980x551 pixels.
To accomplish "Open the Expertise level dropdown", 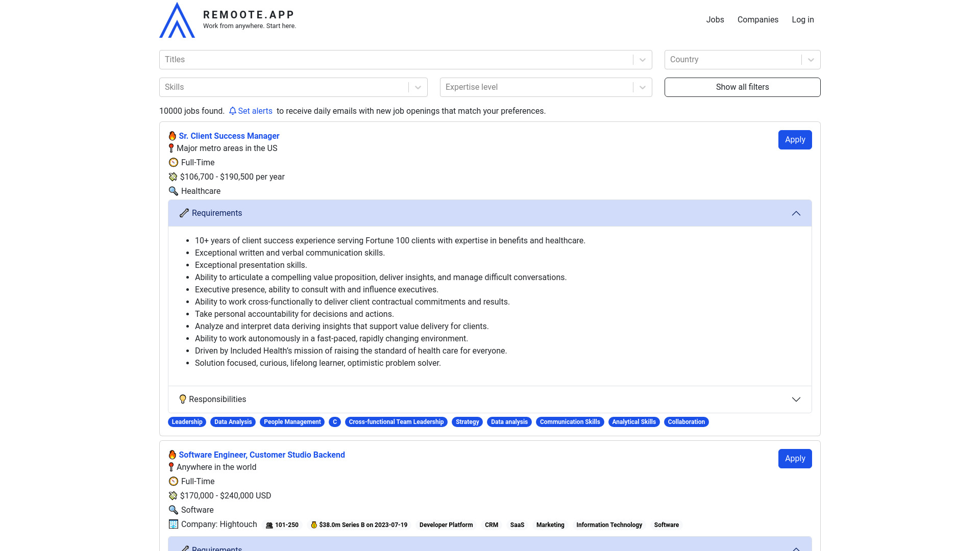I will (x=642, y=87).
